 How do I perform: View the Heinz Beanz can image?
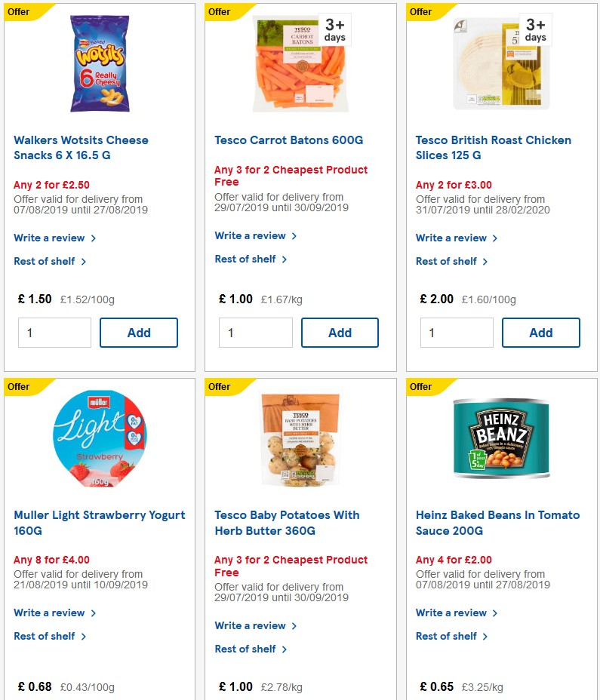click(x=500, y=437)
